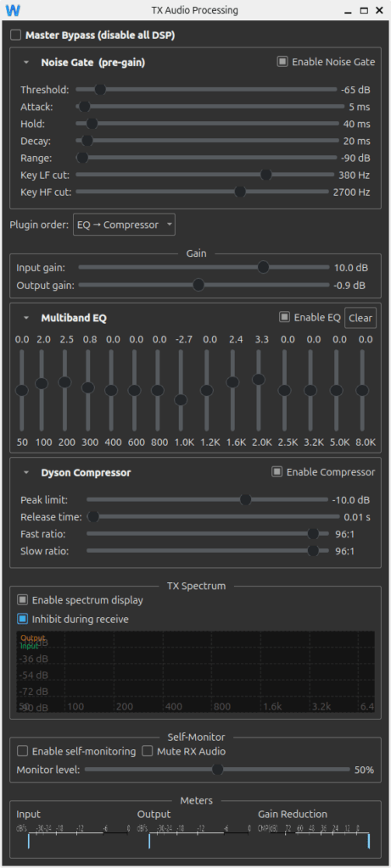The width and height of the screenshot is (391, 868).
Task: Collapse the Noise Gate section arrow
Action: pos(26,63)
